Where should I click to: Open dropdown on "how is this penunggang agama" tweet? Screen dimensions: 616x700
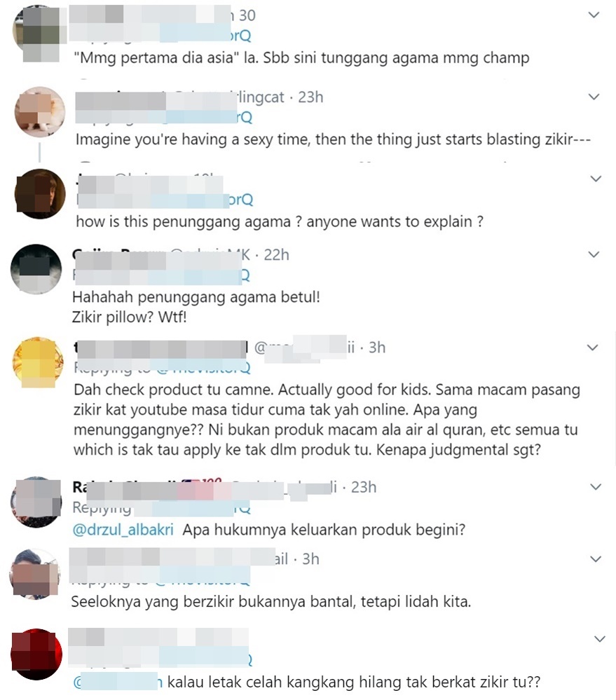pos(596,179)
